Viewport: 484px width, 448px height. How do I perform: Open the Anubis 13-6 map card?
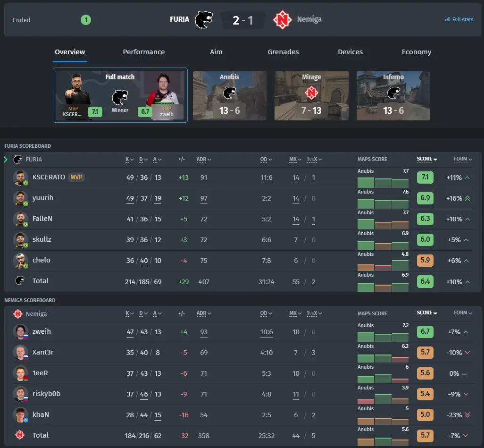[x=229, y=95]
